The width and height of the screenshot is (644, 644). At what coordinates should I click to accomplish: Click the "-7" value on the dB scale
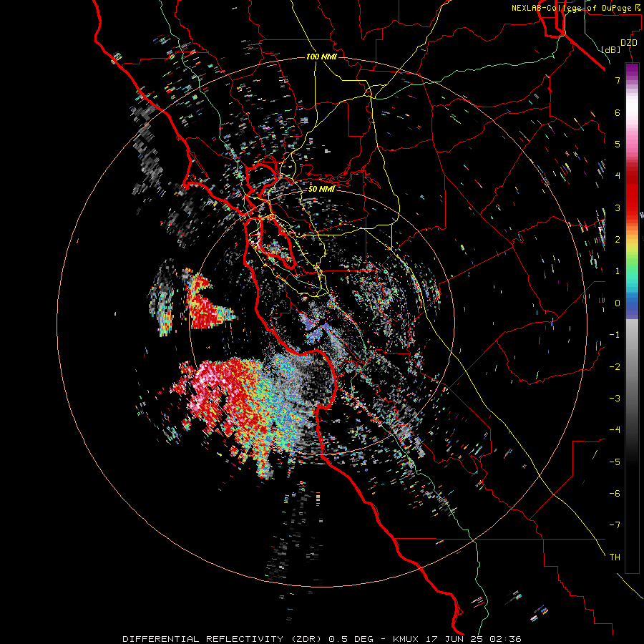(x=615, y=525)
